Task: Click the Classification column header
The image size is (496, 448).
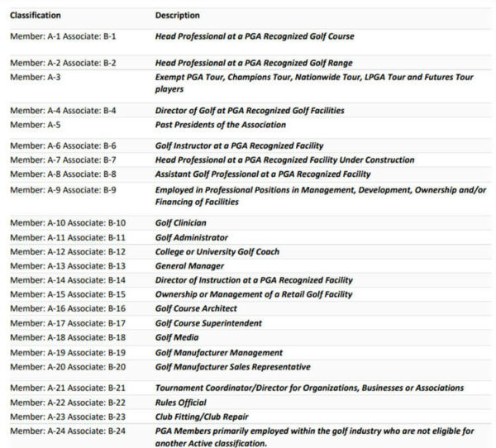Action: pyautogui.click(x=36, y=16)
